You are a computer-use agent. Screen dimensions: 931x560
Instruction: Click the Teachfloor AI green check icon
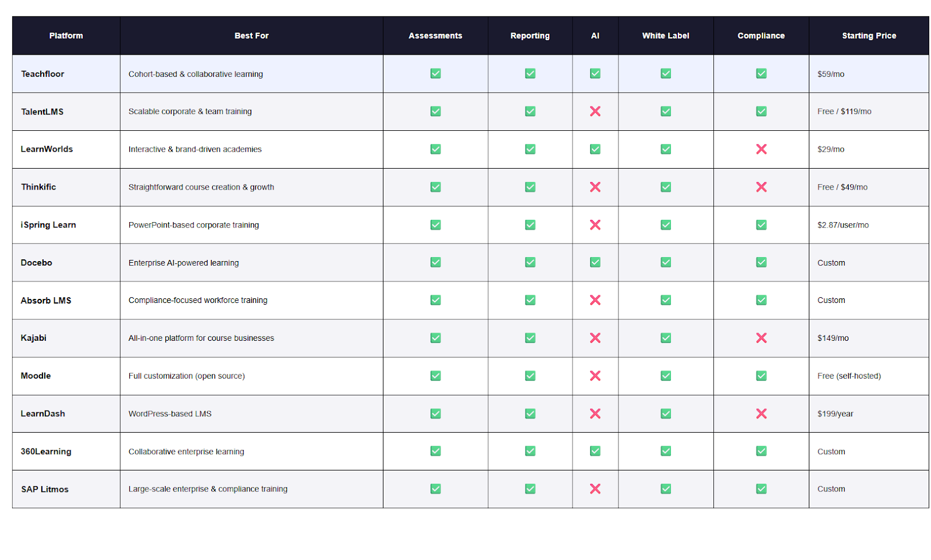(595, 73)
